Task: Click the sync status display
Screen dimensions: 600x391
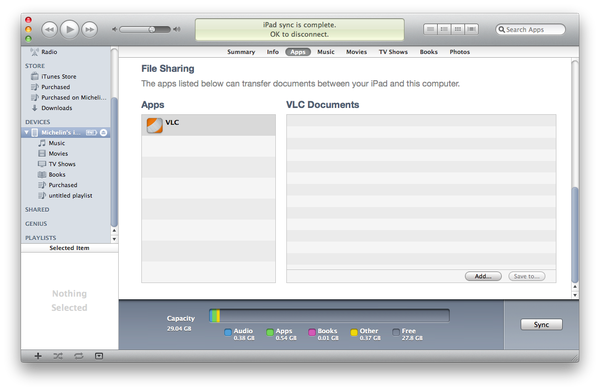Action: [300, 29]
